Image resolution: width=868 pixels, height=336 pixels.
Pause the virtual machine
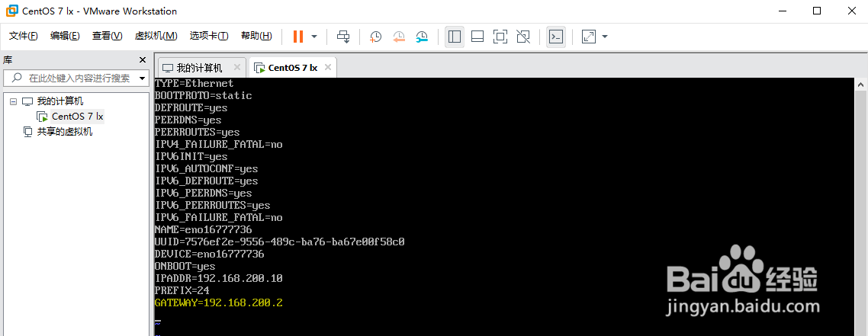pos(297,37)
